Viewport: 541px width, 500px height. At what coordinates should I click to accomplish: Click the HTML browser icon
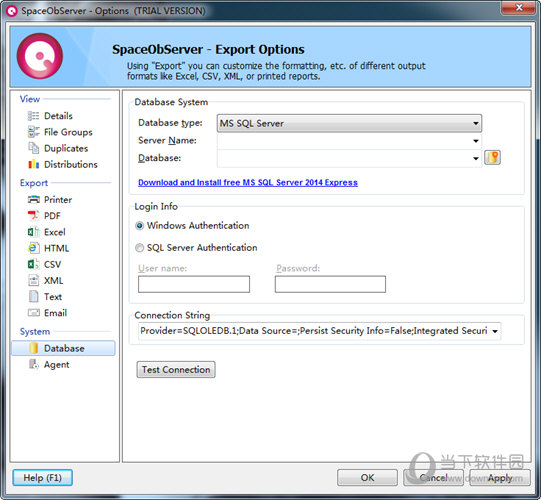click(33, 248)
